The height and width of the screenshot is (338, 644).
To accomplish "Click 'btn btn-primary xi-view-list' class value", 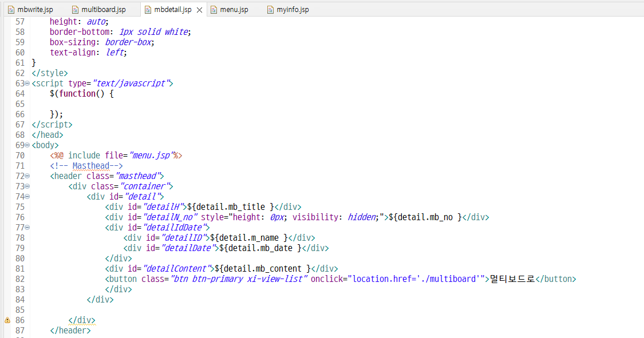I will tap(239, 279).
